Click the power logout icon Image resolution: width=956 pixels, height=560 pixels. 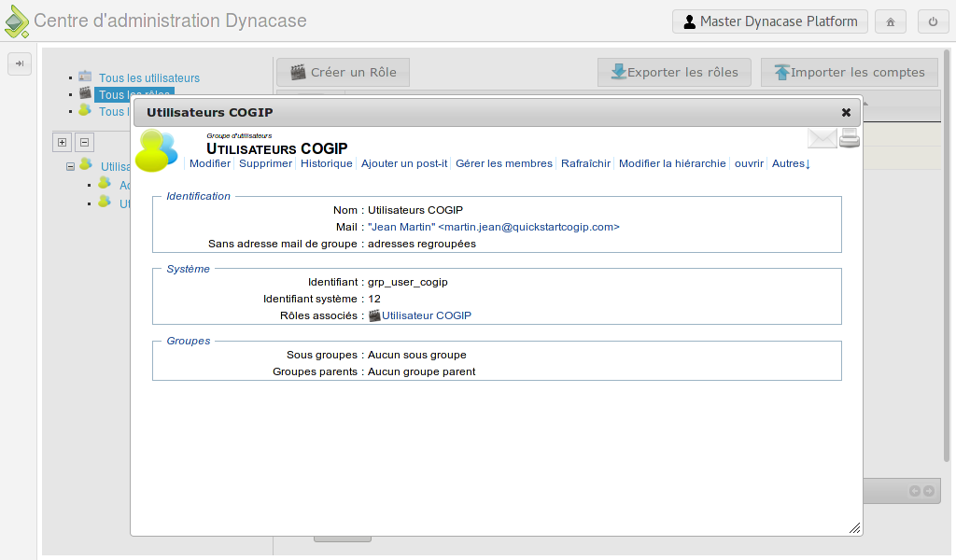[x=933, y=22]
